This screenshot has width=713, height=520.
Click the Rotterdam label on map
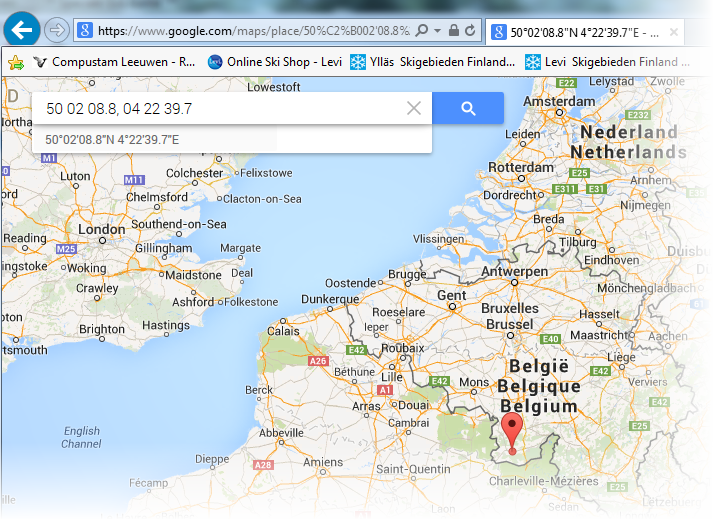coord(521,167)
